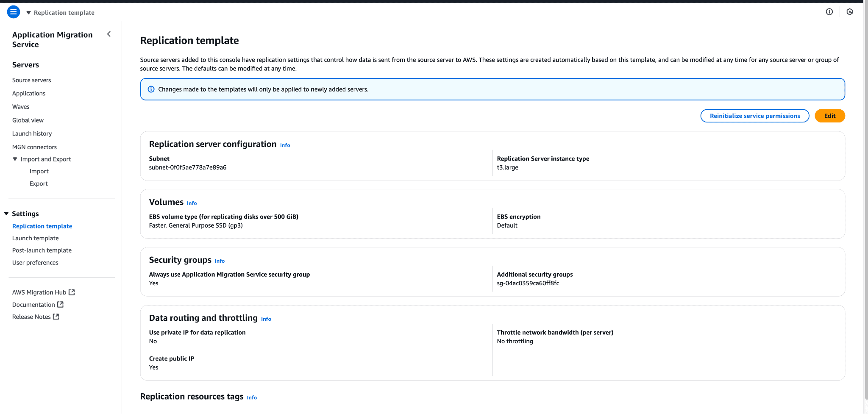Open Info link next to Volumes

[x=192, y=203]
